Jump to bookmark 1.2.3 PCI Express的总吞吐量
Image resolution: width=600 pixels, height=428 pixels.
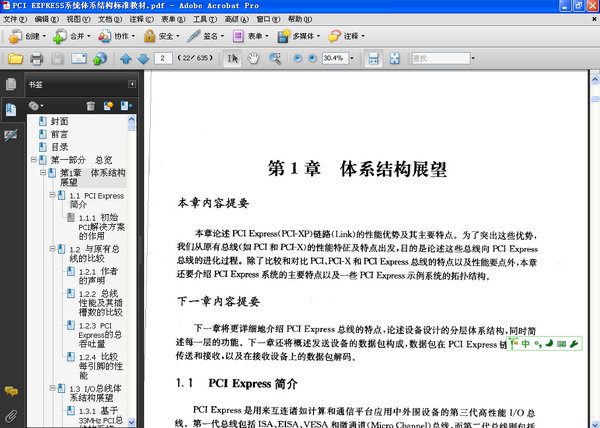click(x=100, y=335)
